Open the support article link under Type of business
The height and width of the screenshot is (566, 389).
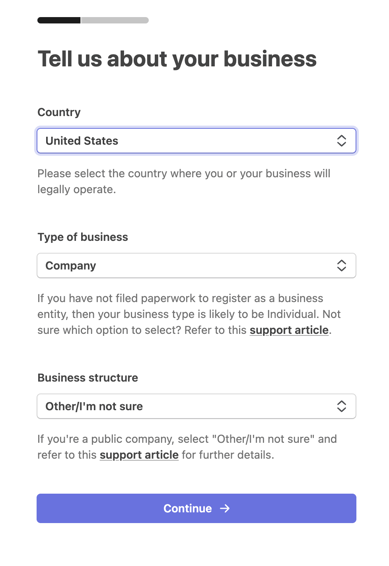coord(289,330)
